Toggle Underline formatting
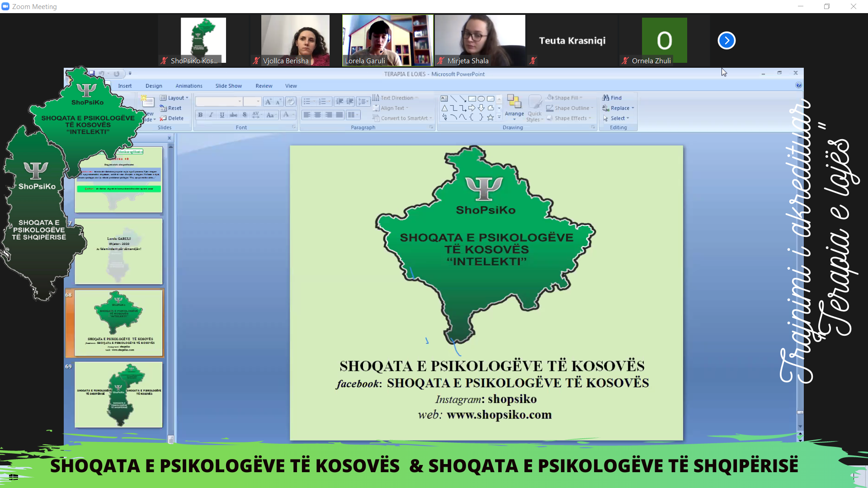 (x=222, y=115)
